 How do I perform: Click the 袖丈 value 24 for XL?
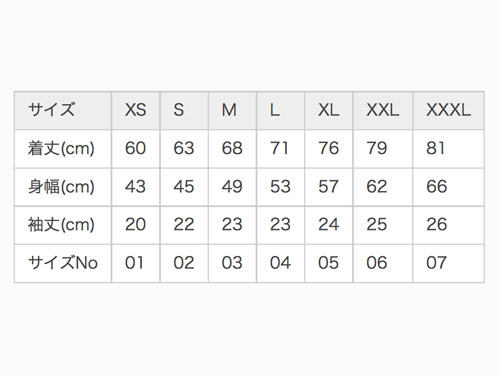(x=329, y=225)
